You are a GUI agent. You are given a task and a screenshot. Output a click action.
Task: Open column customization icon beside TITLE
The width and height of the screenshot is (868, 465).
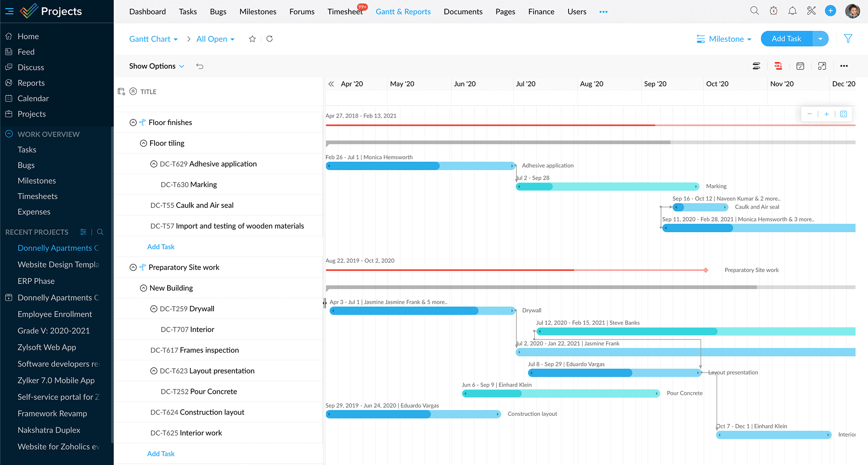click(122, 91)
